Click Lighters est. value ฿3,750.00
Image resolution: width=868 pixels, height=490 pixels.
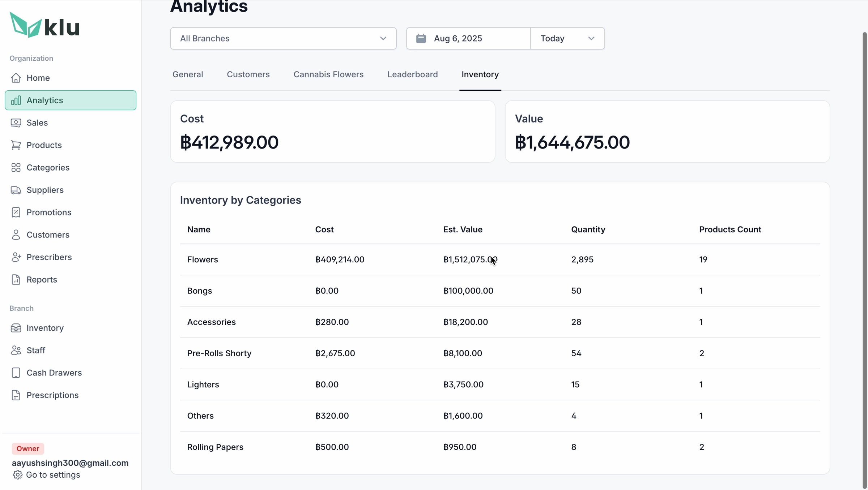point(463,384)
